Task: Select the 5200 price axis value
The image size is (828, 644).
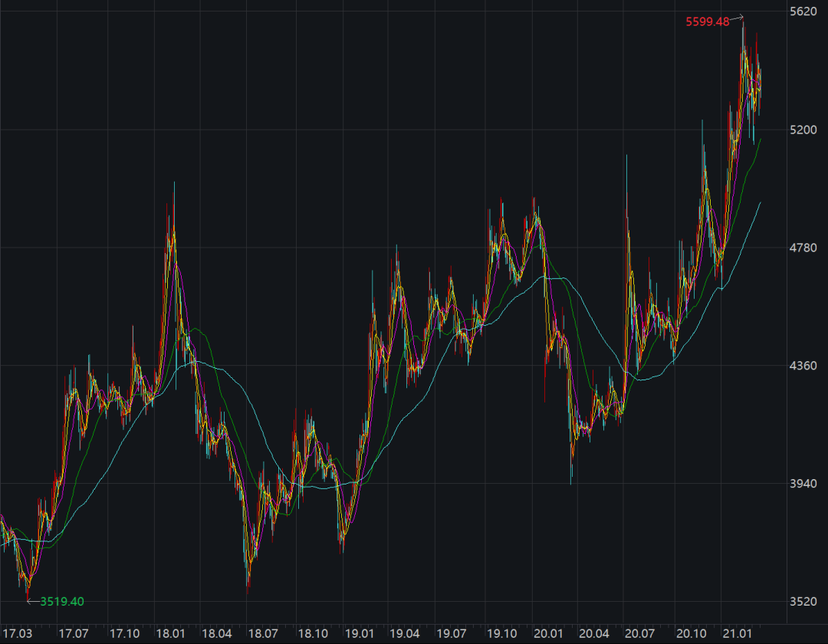Action: pyautogui.click(x=803, y=130)
